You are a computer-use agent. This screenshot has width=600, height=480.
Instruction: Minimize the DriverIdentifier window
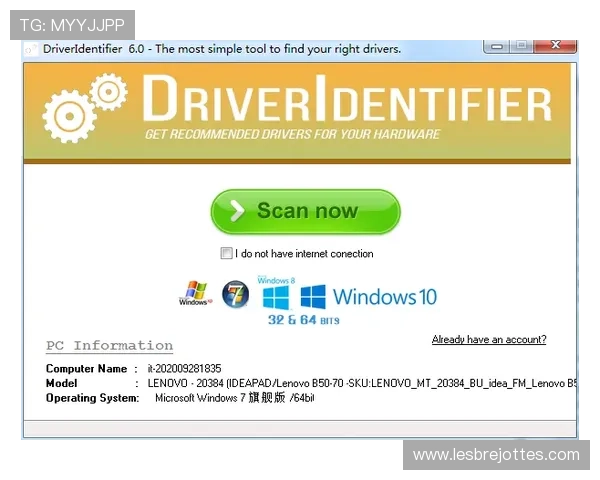[x=497, y=46]
